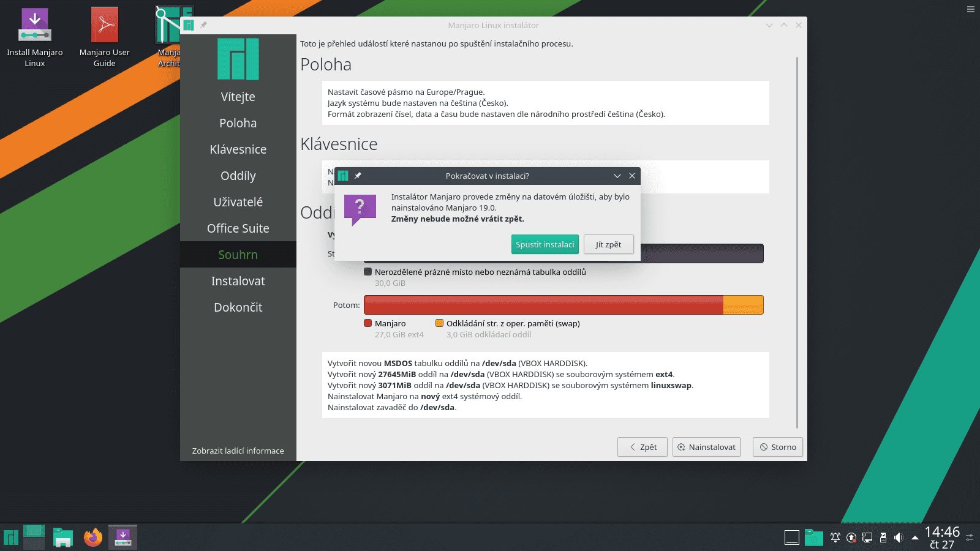Screen dimensions: 980x551
Task: Open the shade chevron on the dialog titlebar
Action: pos(617,176)
